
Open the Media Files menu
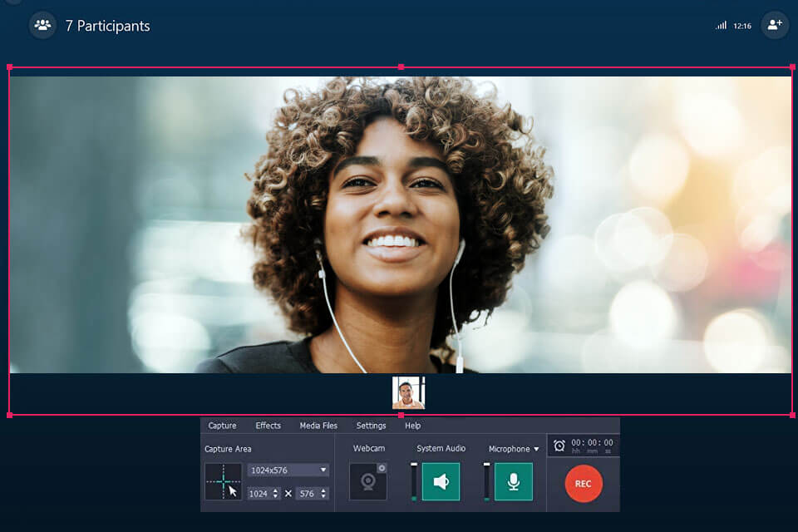pos(318,426)
